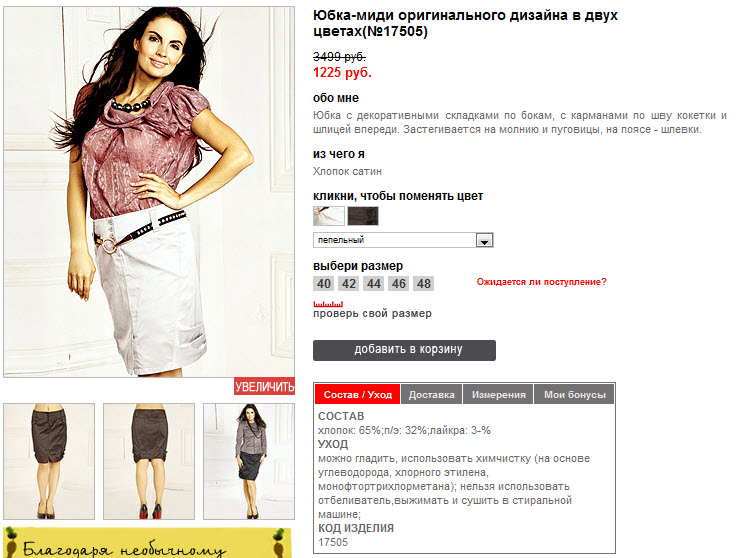
Task: Choose the light ash color swatch
Action: coord(329,216)
